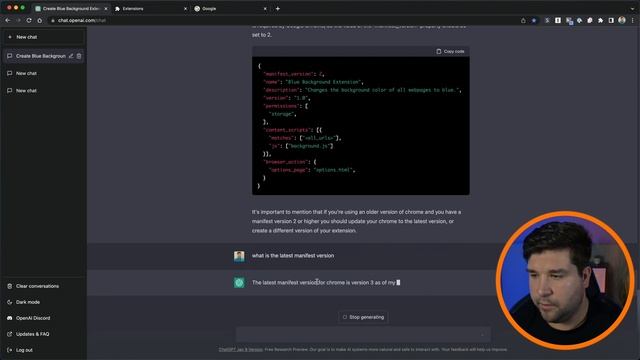640x360 pixels.
Task: Click Stop generating
Action: click(363, 317)
